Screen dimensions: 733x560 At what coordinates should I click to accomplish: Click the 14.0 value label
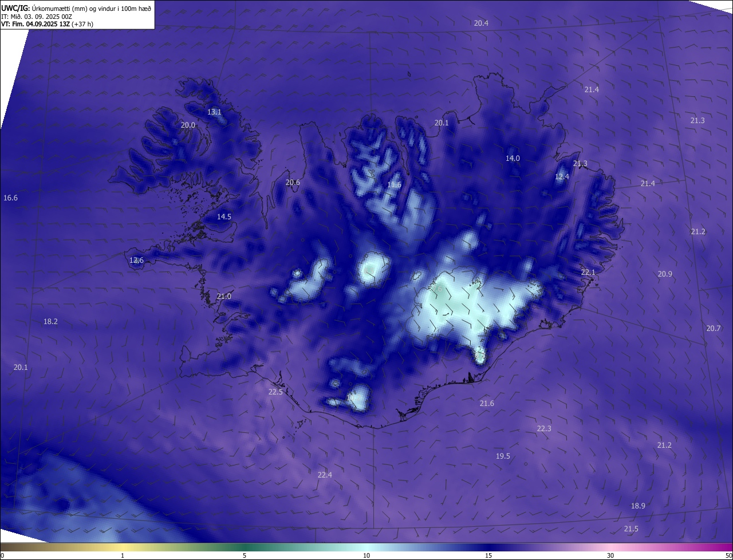point(513,158)
